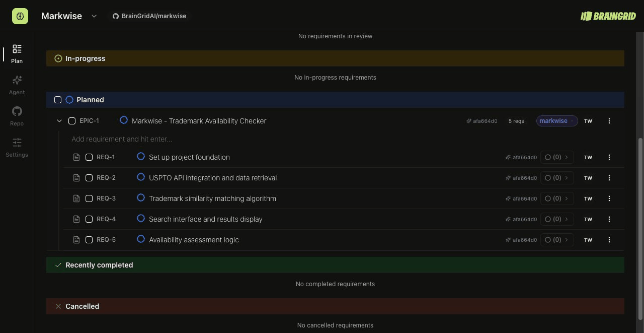The image size is (644, 333).
Task: Select the REQ-3 Trademark similarity matching algorithm row
Action: click(212, 198)
